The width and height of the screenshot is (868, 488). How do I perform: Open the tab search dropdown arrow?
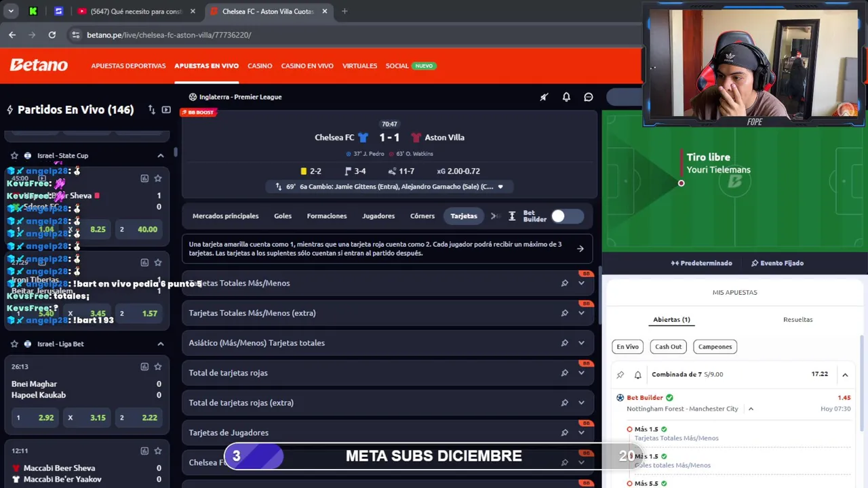11,12
